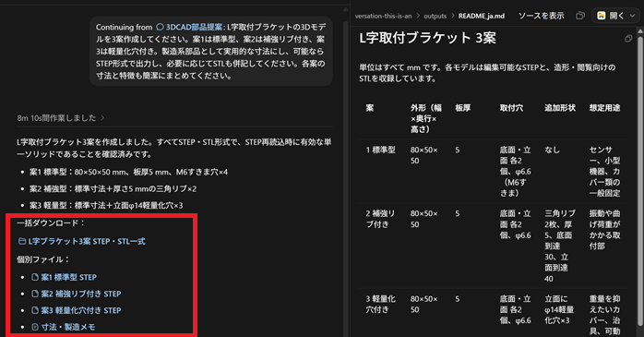The width and height of the screenshot is (644, 337).
Task: Click the 取付穴 column header
Action: coord(511,108)
